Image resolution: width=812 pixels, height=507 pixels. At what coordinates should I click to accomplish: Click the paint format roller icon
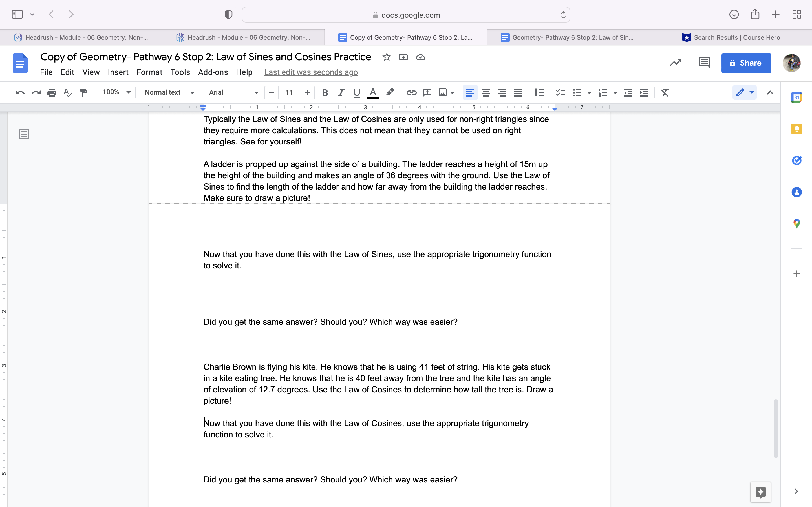pos(84,93)
